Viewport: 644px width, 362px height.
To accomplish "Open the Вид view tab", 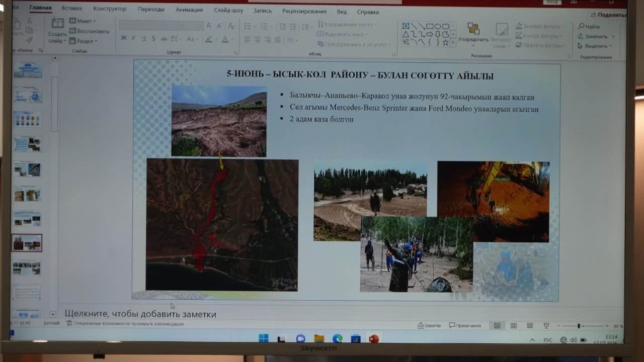I will [342, 12].
